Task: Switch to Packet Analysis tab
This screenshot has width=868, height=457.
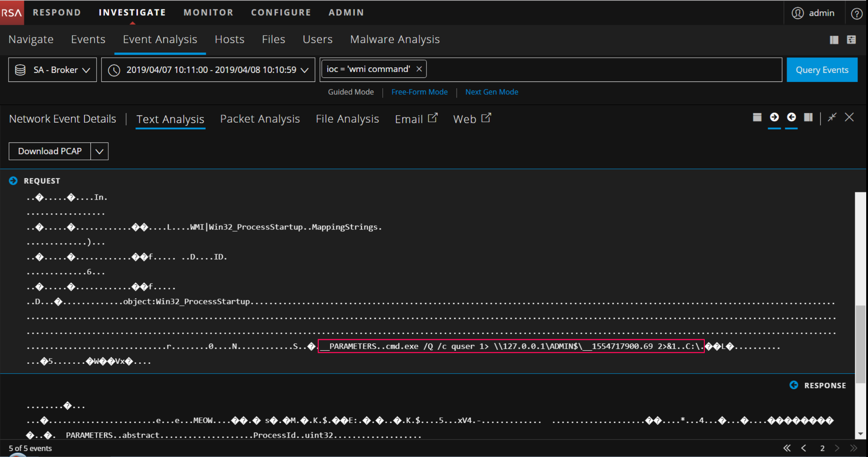Action: click(259, 119)
